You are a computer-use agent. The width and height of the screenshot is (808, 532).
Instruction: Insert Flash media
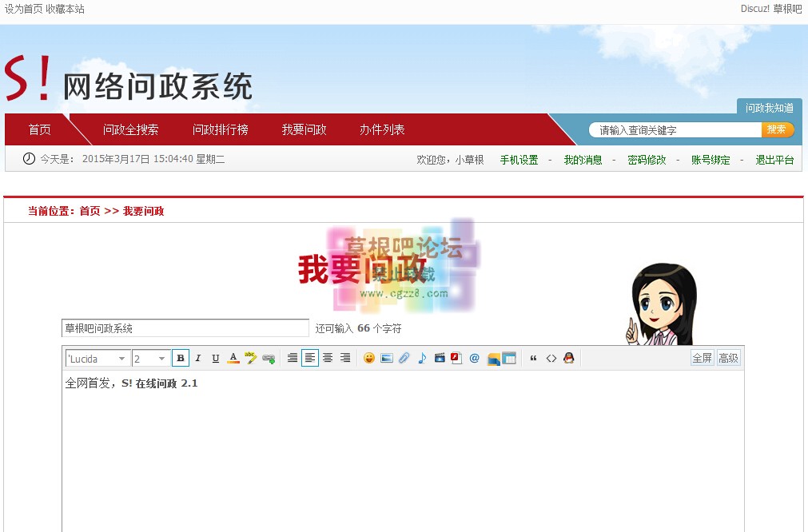pos(456,358)
